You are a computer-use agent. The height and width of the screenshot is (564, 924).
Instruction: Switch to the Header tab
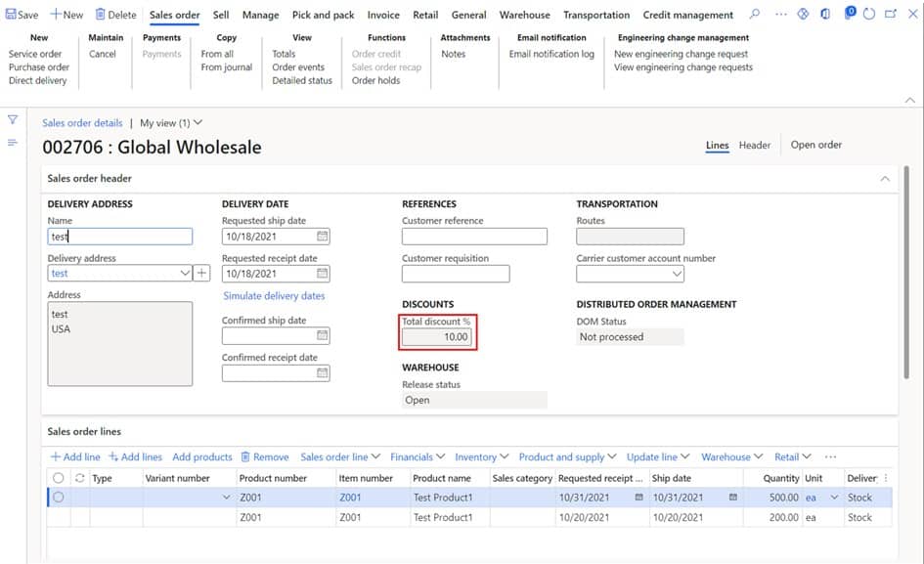pyautogui.click(x=755, y=145)
